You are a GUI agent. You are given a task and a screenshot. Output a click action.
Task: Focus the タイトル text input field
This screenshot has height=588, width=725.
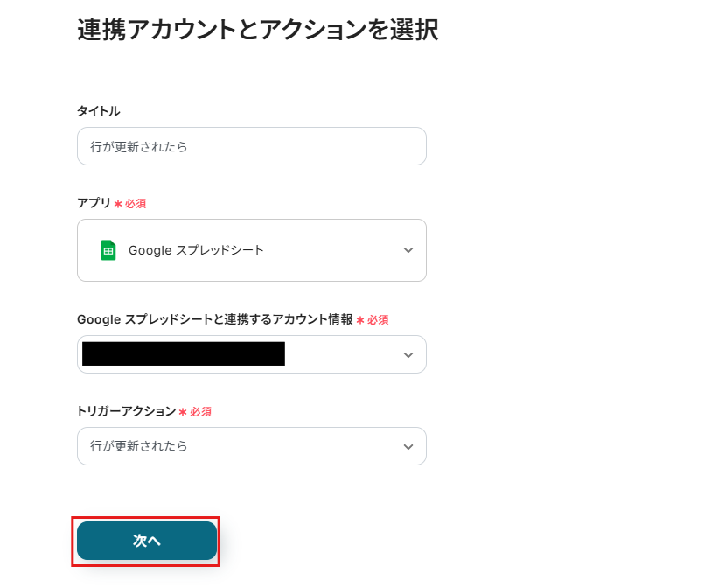(x=251, y=147)
